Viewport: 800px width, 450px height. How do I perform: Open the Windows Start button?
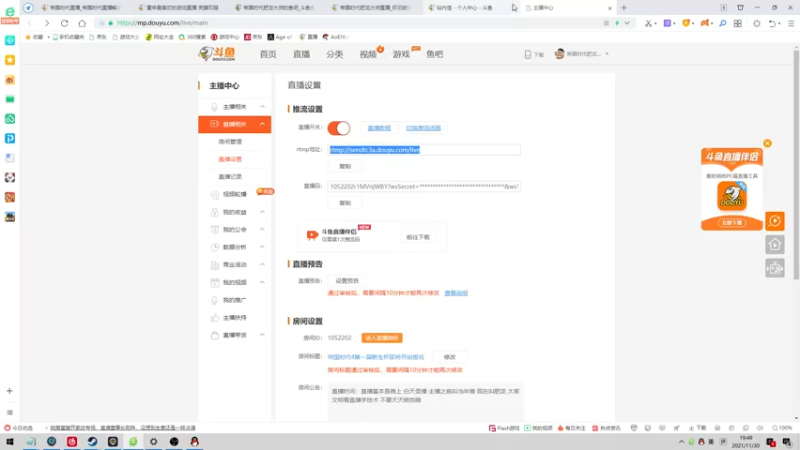pos(10,442)
